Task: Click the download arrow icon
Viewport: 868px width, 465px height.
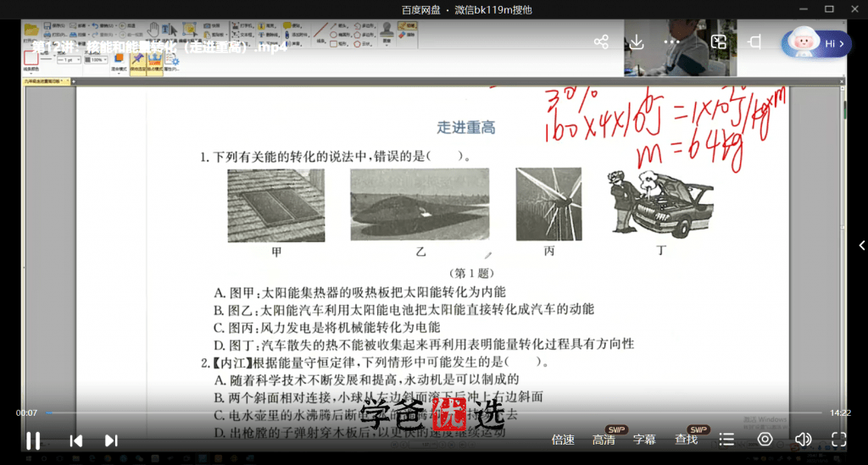Action: (637, 42)
